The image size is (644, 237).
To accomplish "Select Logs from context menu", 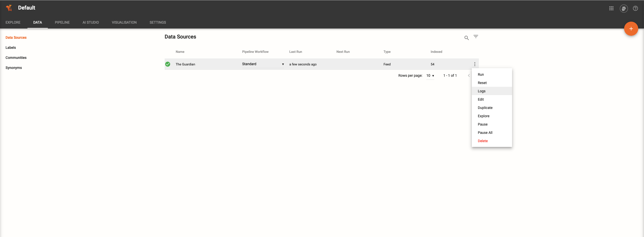I will pyautogui.click(x=492, y=91).
